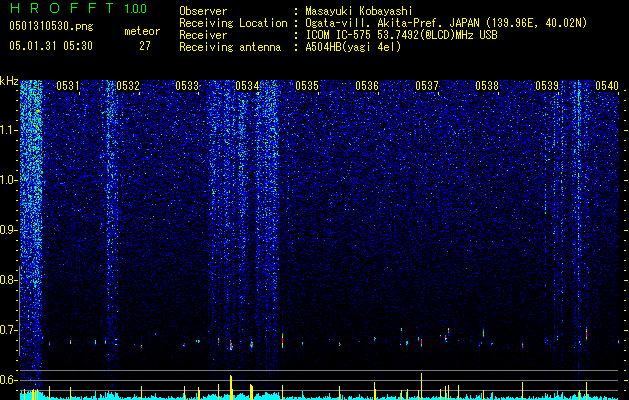This screenshot has width=629, height=400.
Task: Click the strong meteor echo just after 0535 start
Action: pyautogui.click(x=282, y=340)
